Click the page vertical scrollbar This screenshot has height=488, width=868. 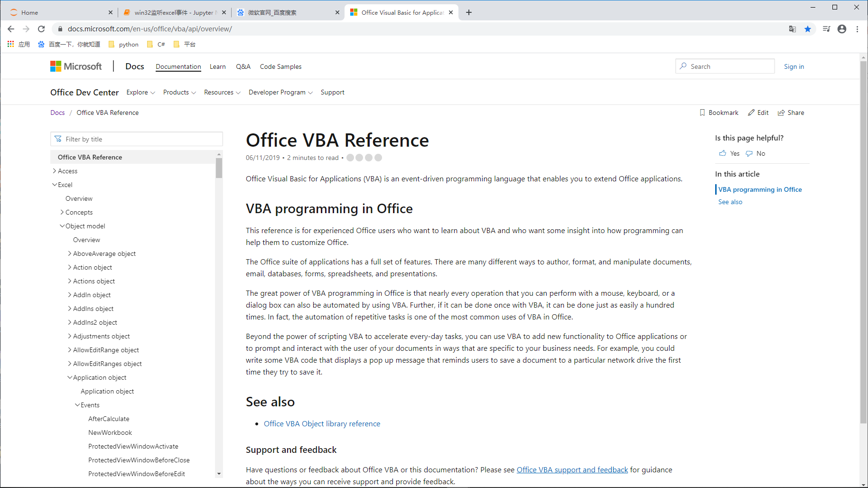[x=863, y=242]
